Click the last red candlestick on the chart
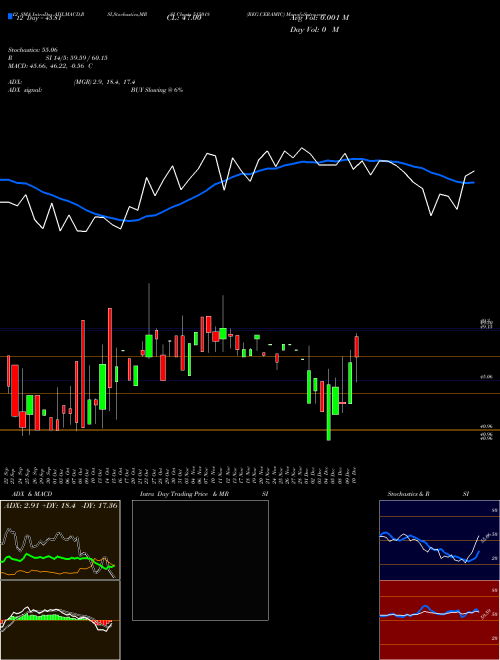Image resolution: width=500 pixels, height=660 pixels. click(356, 347)
